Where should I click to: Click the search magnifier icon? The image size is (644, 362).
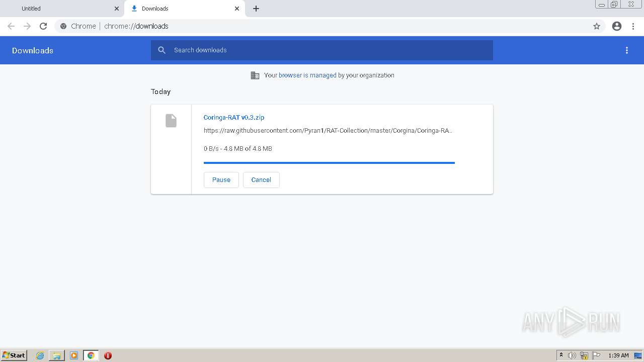[162, 50]
